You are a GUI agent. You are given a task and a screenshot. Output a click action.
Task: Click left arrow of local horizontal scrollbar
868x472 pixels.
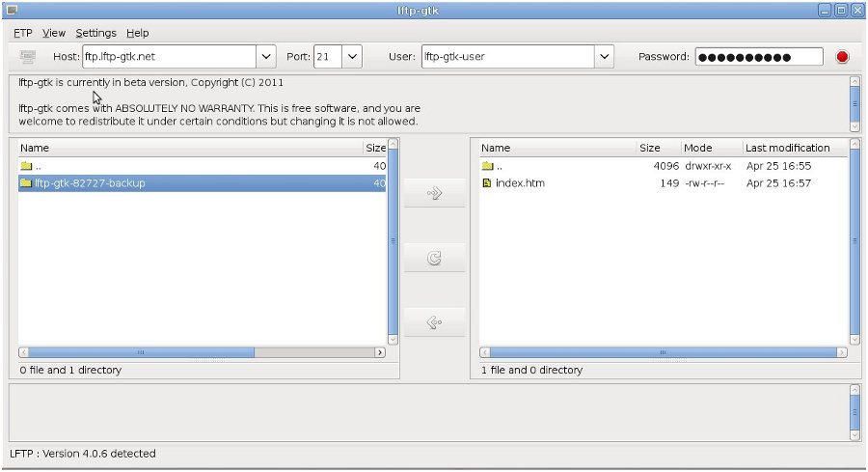pyautogui.click(x=23, y=352)
